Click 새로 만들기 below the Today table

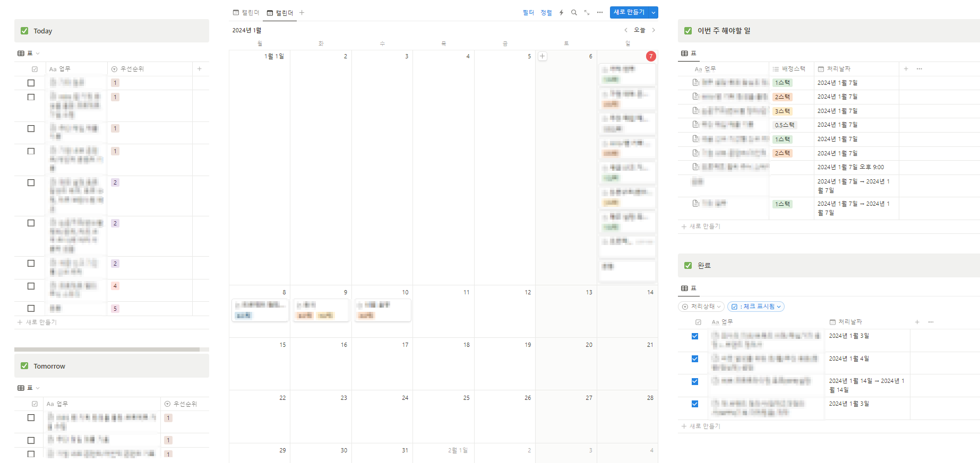pos(37,322)
